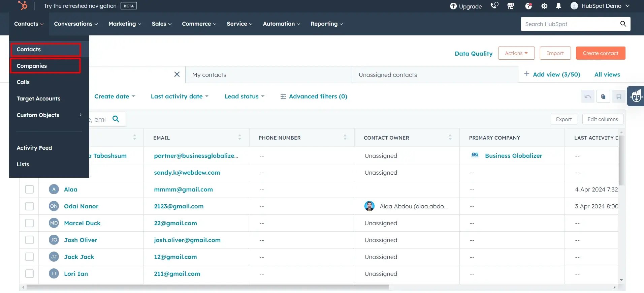Image resolution: width=644 pixels, height=293 pixels.
Task: Click the Edit columns button
Action: tap(603, 119)
